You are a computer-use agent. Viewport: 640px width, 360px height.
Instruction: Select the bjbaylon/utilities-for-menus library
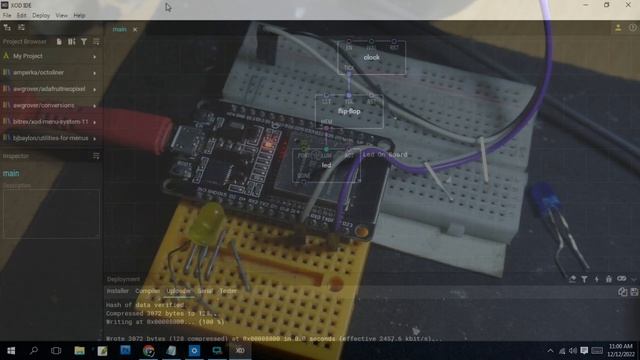click(51, 138)
